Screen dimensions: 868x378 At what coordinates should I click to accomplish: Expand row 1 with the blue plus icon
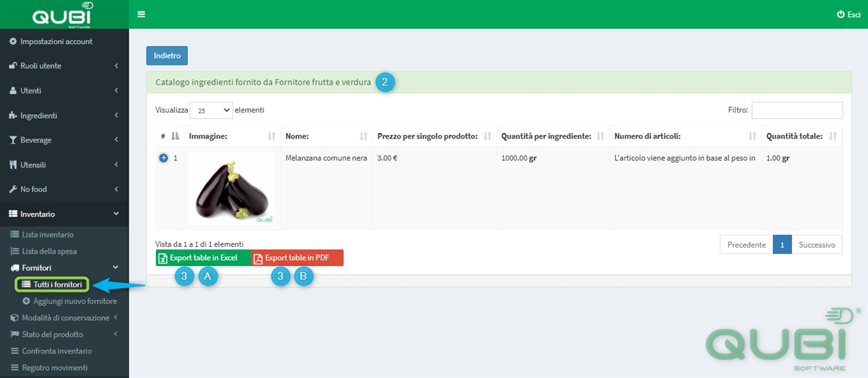tap(163, 158)
